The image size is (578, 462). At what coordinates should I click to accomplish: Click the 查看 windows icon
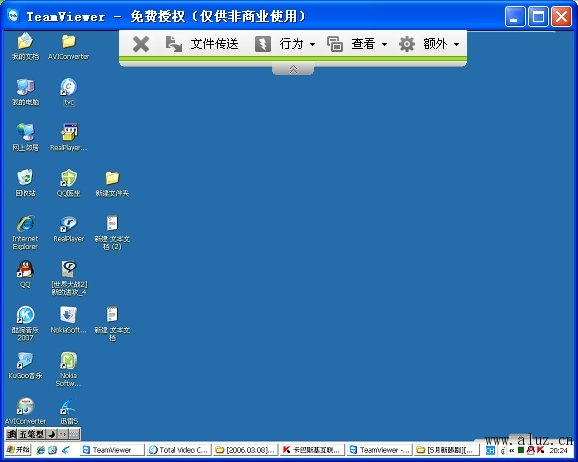tap(335, 44)
